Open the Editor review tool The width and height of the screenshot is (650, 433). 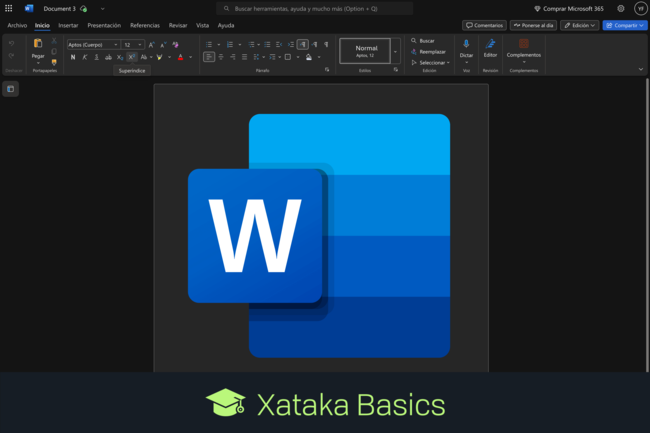click(x=490, y=44)
